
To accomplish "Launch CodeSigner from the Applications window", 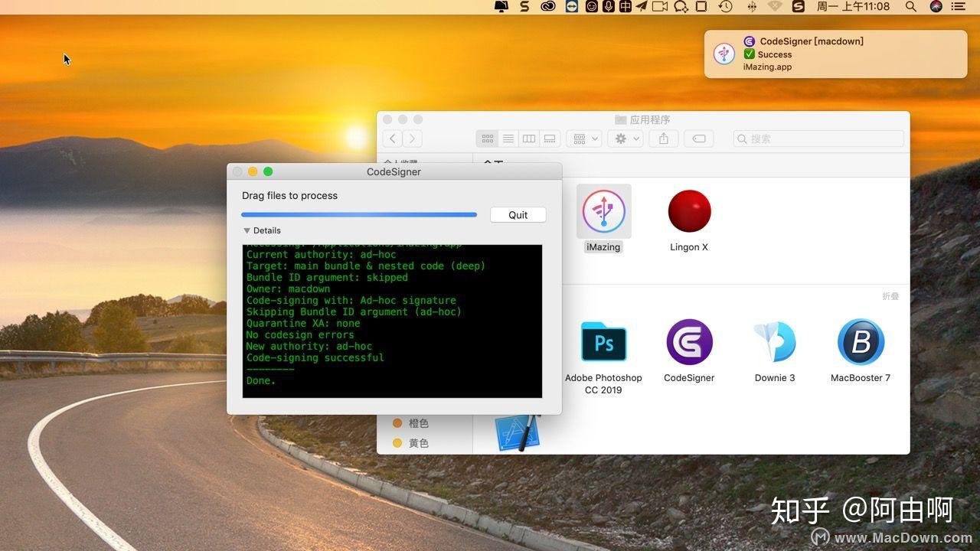I will click(x=688, y=341).
